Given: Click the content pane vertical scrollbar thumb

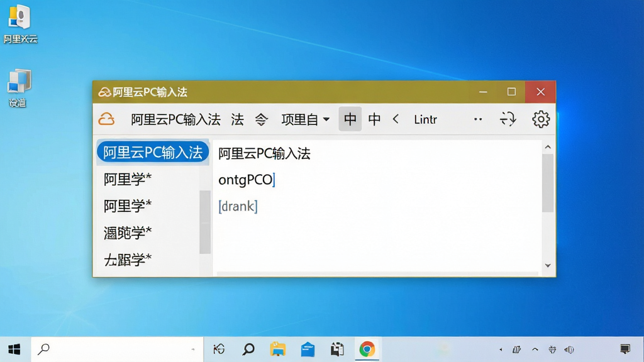Looking at the screenshot, I should pyautogui.click(x=548, y=183).
